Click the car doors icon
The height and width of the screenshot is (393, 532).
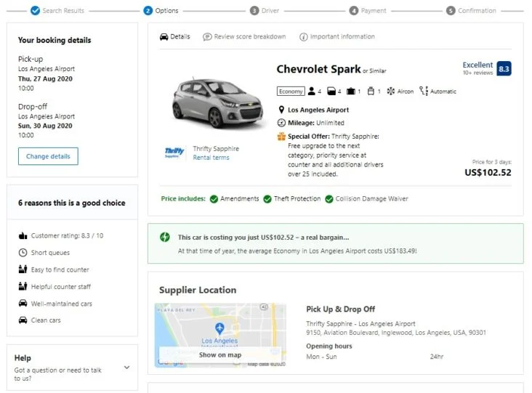pyautogui.click(x=331, y=91)
